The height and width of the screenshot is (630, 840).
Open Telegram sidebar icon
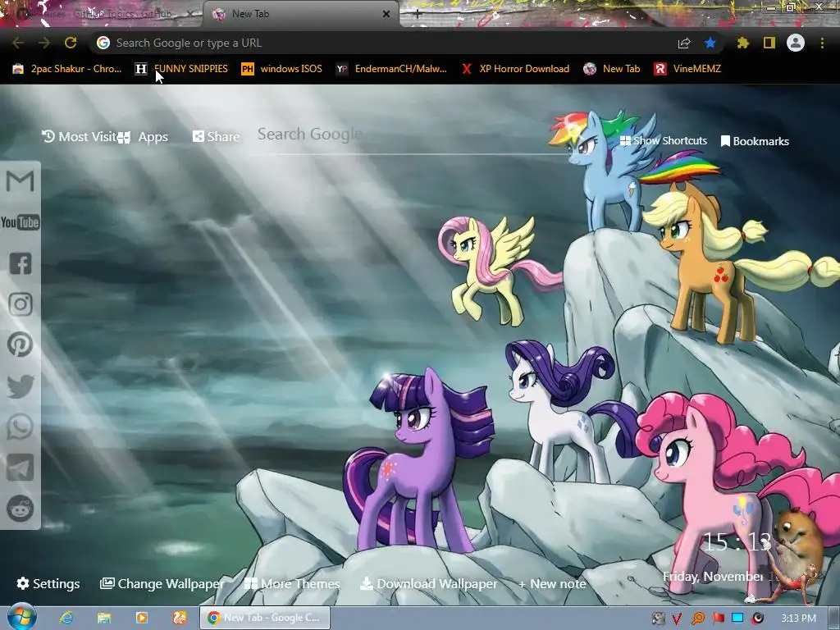click(21, 467)
